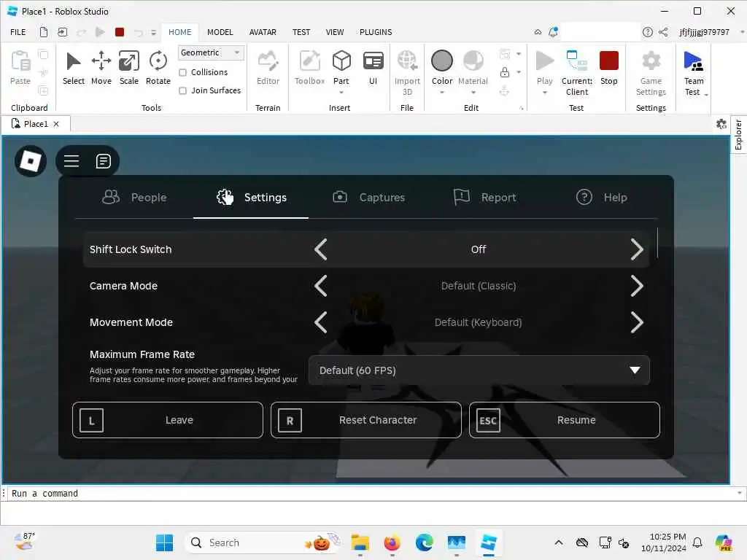Select the Select tool in ribbon

pyautogui.click(x=74, y=68)
